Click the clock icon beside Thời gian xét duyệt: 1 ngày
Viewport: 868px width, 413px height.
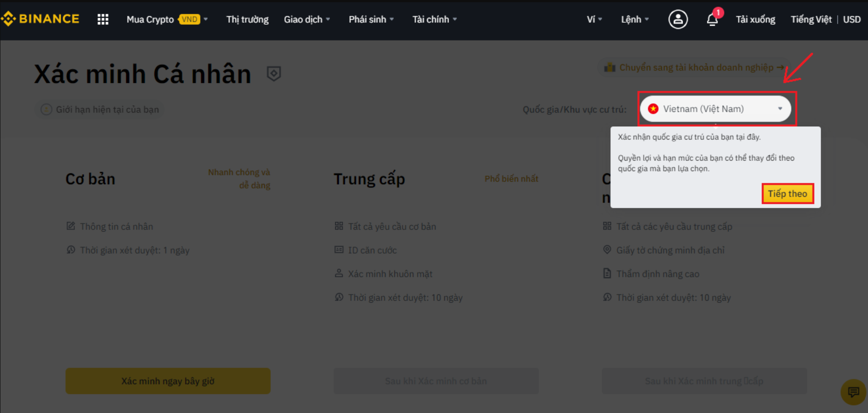click(71, 250)
